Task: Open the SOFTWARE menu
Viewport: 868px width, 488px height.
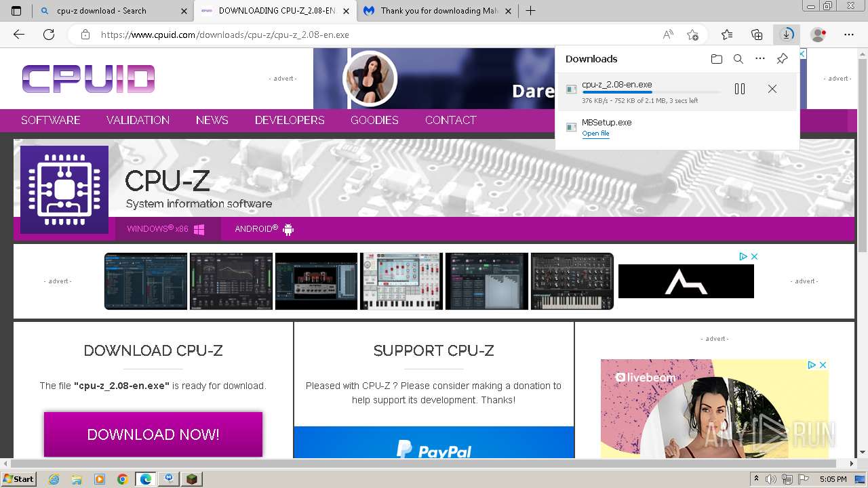Action: (x=51, y=120)
